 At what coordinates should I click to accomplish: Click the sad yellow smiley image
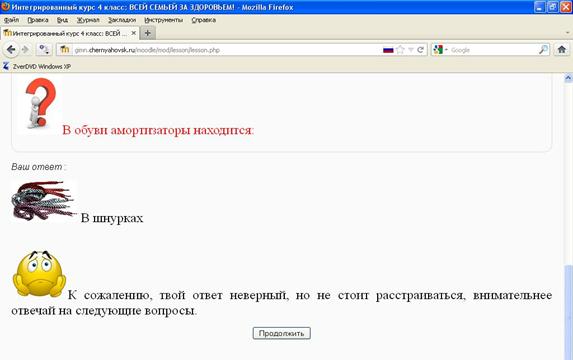click(39, 273)
